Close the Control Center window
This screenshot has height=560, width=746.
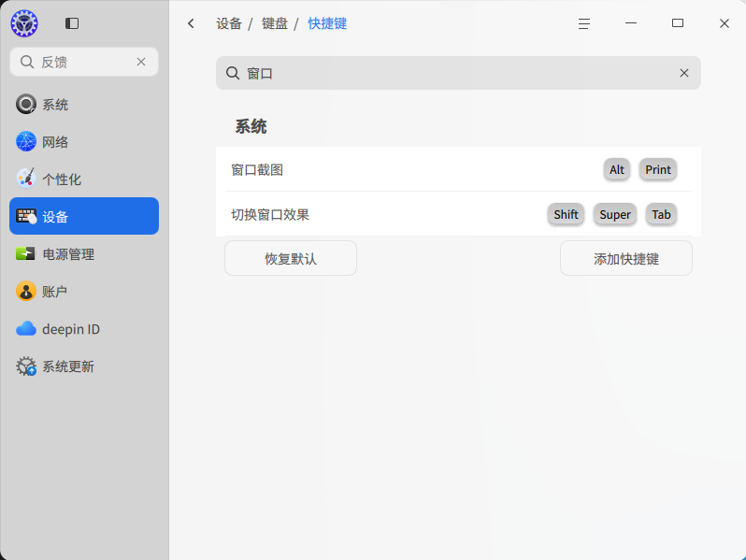click(724, 23)
